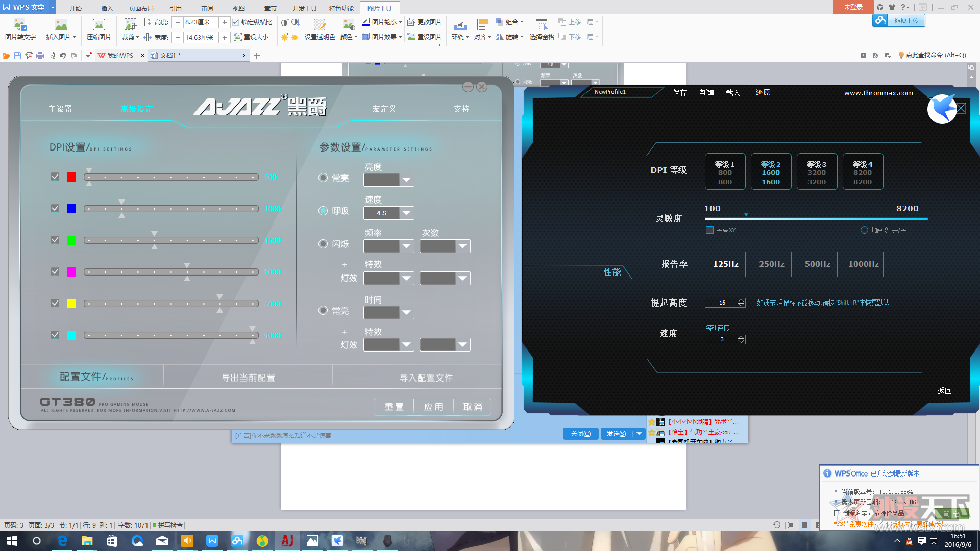The width and height of the screenshot is (980, 551).
Task: Open Windows Start menu
Action: [12, 541]
